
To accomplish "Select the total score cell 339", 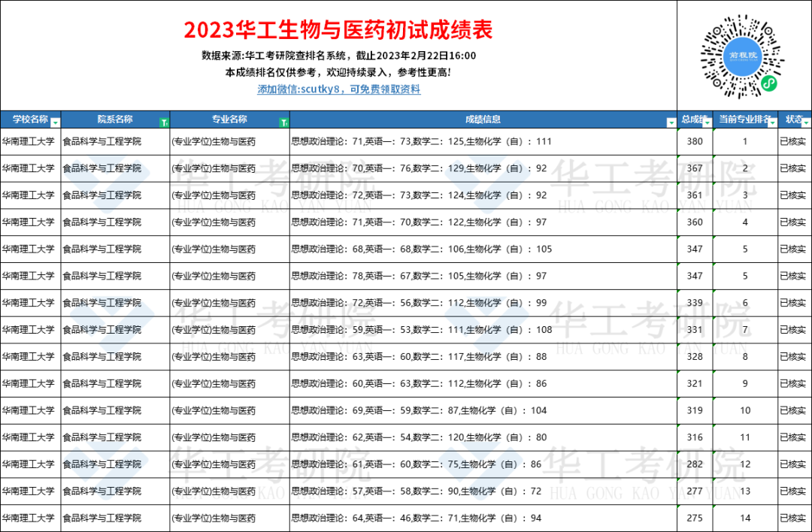I will (x=695, y=303).
